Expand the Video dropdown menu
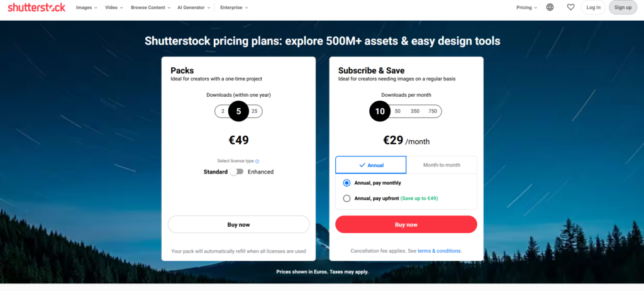Viewport: 644px width, 291px height. pos(114,8)
